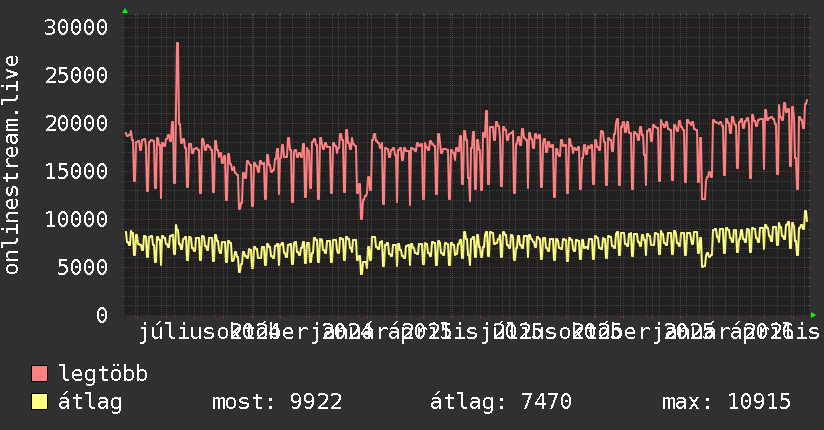This screenshot has height=430, width=824.
Task: Click the 0 y-axis label
Action: [102, 315]
